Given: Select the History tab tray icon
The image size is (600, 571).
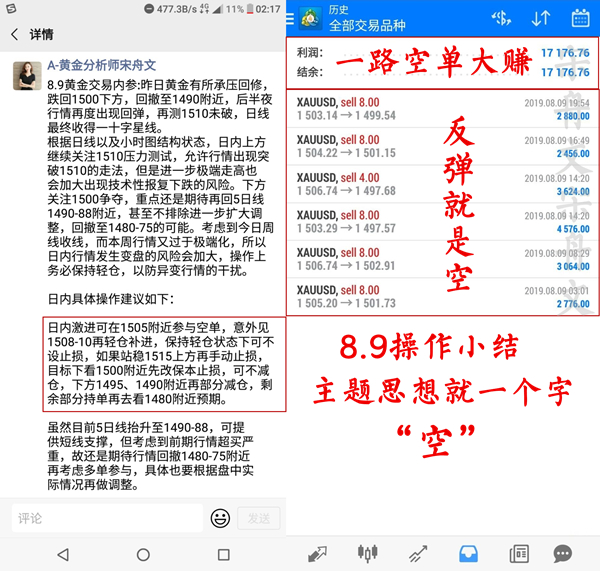Looking at the screenshot, I should pos(468,554).
